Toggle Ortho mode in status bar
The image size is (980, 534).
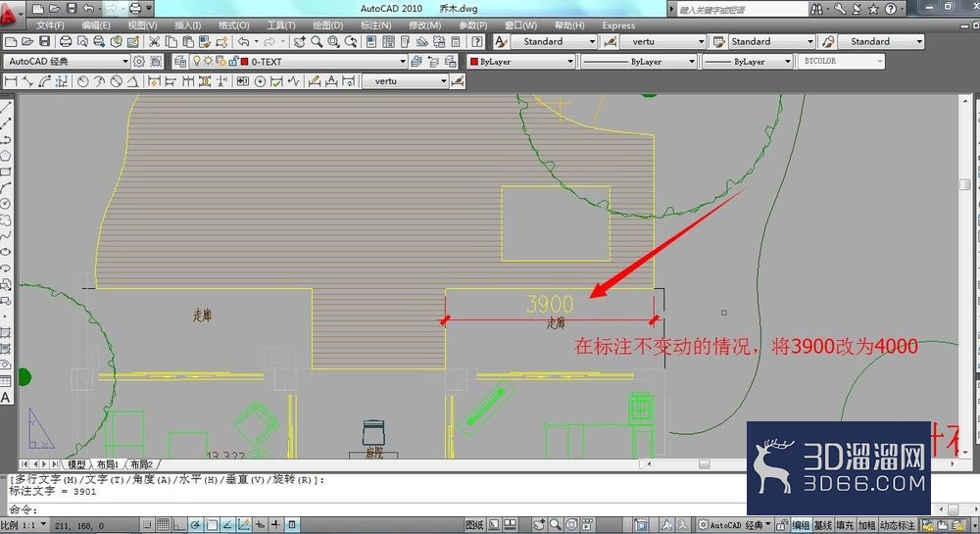(x=178, y=525)
